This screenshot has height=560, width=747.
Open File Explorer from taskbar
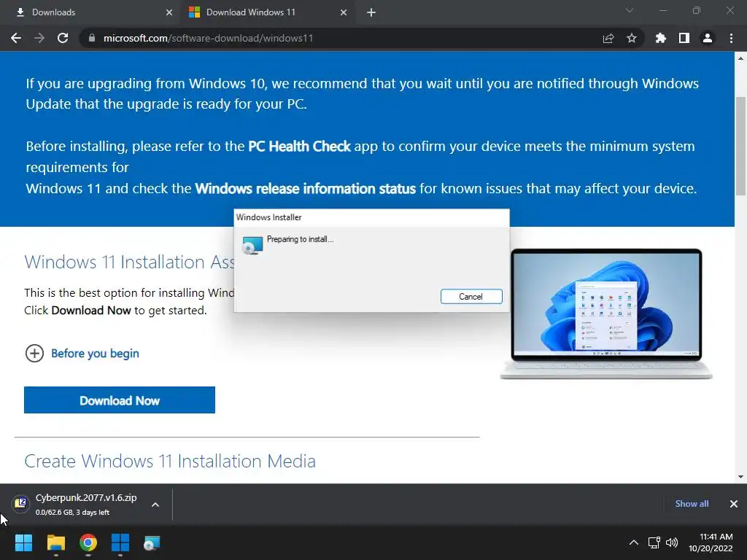coord(55,542)
